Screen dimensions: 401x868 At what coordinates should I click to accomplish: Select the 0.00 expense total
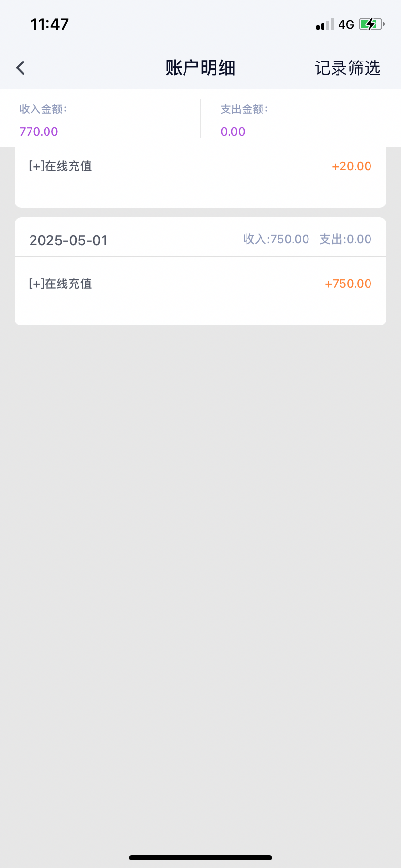tap(233, 132)
